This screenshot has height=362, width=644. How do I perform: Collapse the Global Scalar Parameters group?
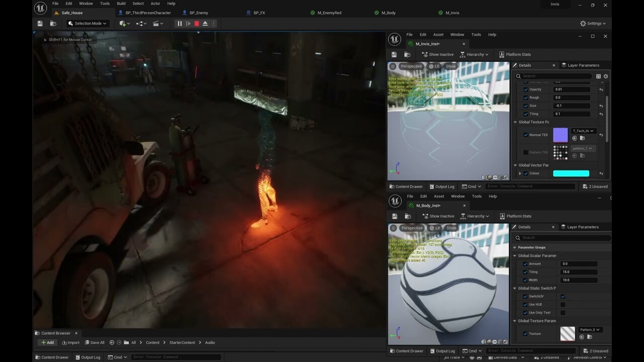coord(514,255)
